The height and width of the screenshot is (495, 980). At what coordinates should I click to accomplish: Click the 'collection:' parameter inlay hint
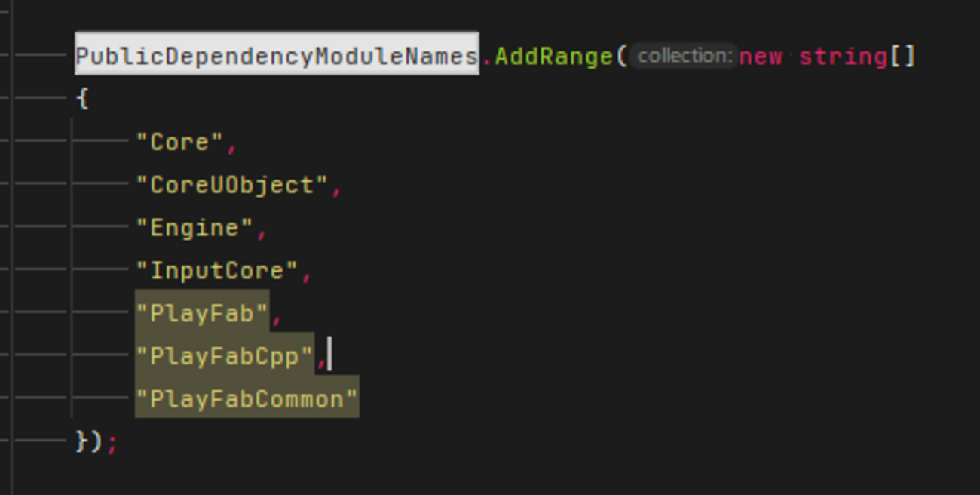(x=684, y=56)
